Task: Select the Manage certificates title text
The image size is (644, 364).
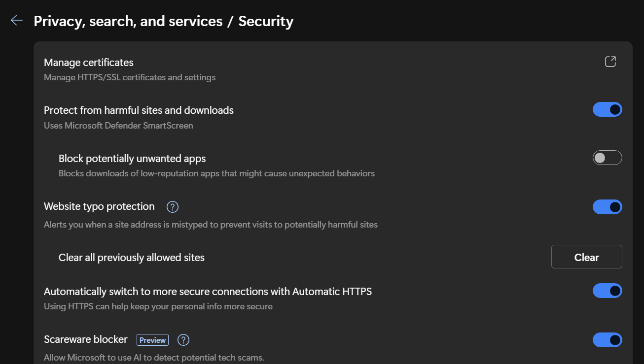Action: (89, 63)
